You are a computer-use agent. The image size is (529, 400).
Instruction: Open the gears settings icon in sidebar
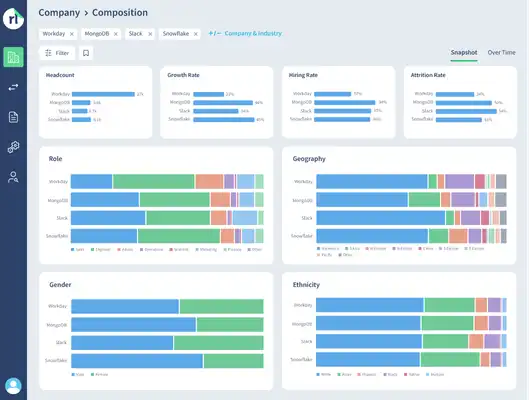(x=13, y=147)
